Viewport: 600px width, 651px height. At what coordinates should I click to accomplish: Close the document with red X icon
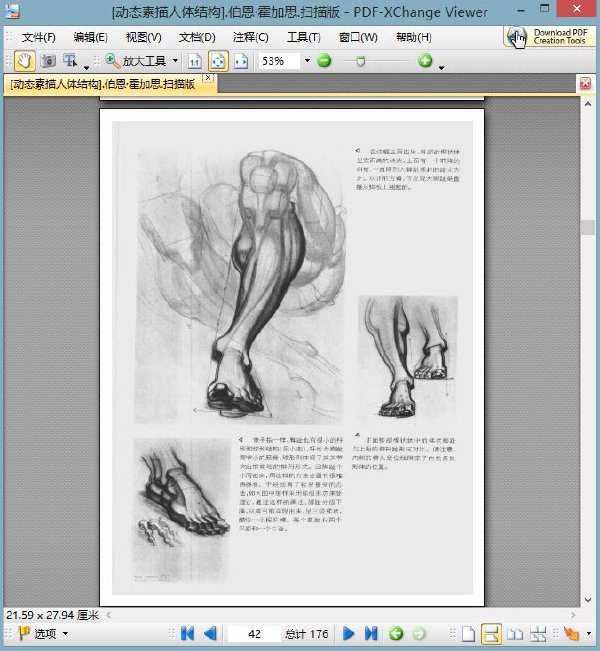(585, 83)
